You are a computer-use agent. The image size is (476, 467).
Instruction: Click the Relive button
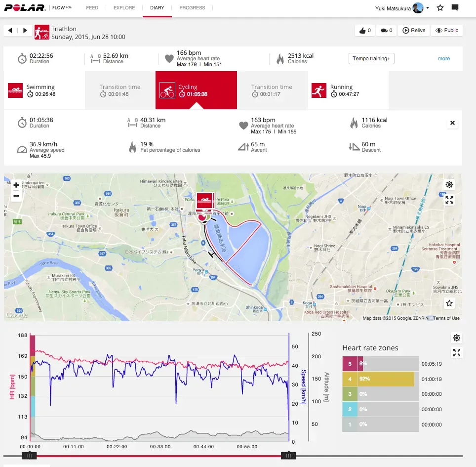(x=414, y=30)
